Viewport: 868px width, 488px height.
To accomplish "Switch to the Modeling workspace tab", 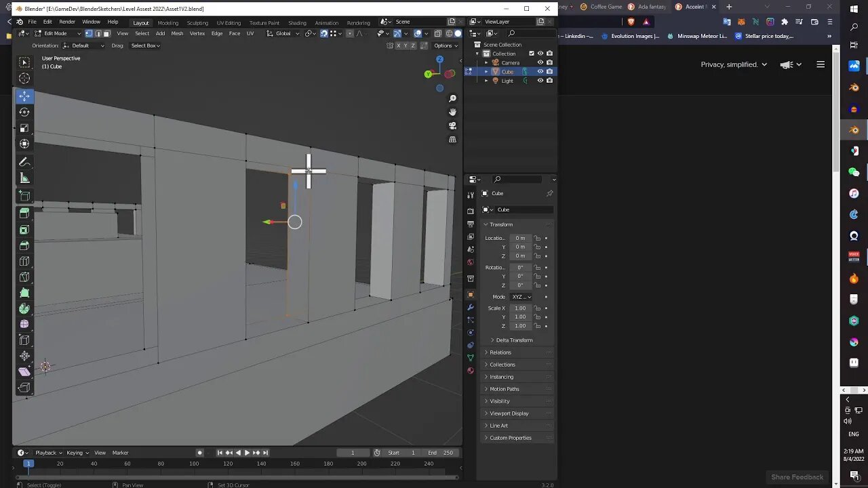I will [168, 22].
